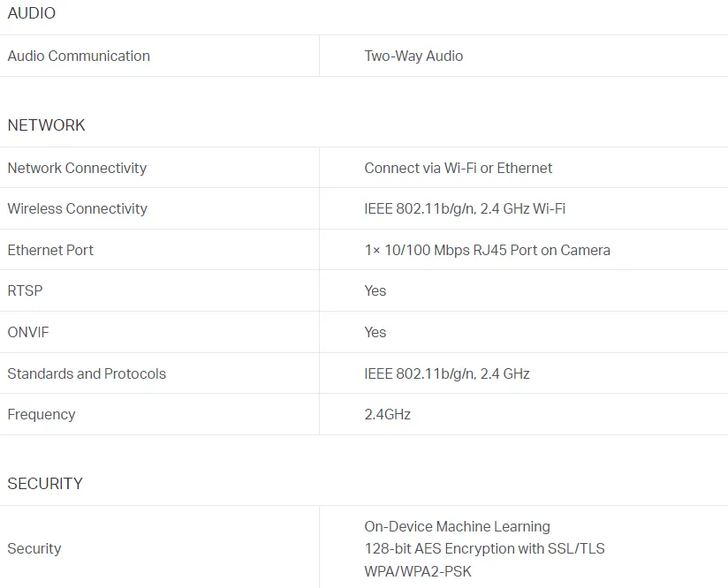
Task: Click the 2.4GHz frequency value
Action: pyautogui.click(x=388, y=414)
